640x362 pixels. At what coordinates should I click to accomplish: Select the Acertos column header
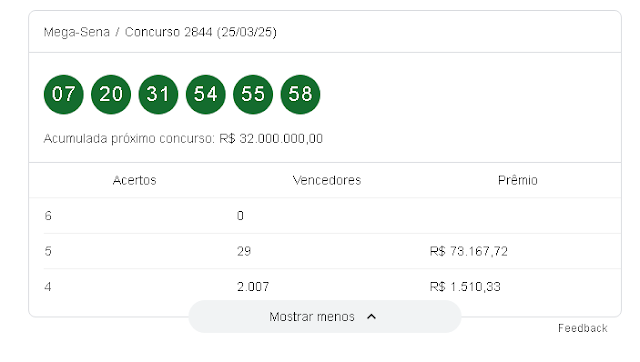tap(135, 180)
